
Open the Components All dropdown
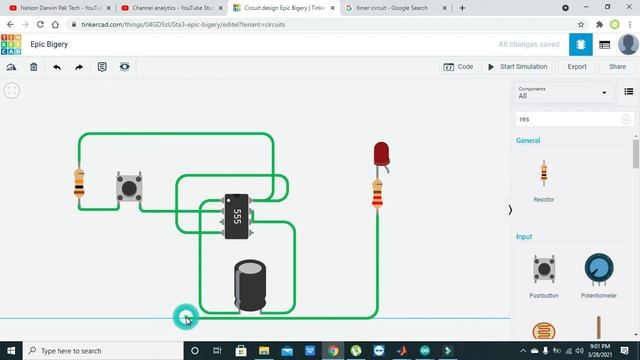pyautogui.click(x=562, y=93)
